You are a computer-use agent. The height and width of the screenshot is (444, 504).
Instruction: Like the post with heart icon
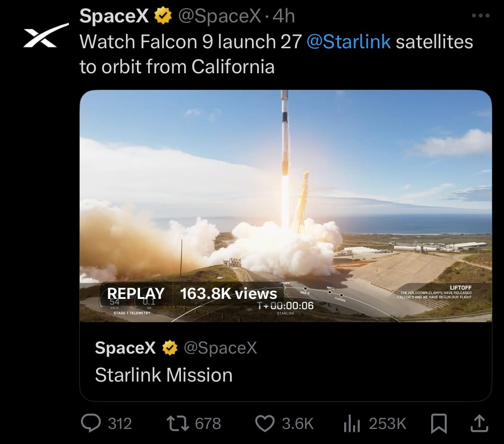(x=265, y=423)
